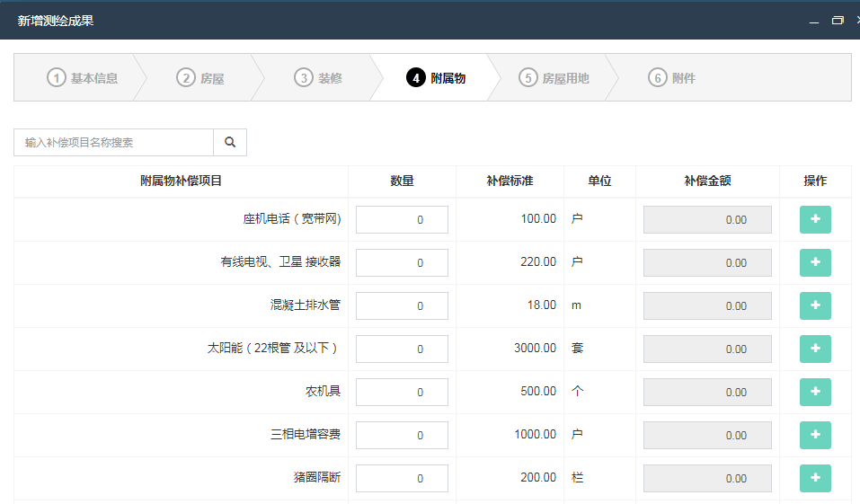The image size is (860, 504).
Task: Click 补偿金额 field for 农机具
Action: click(x=707, y=392)
